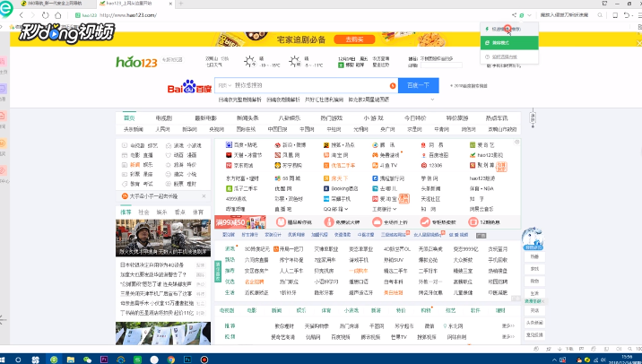Close the yellow top banner ad
This screenshot has height=364, width=642.
(x=638, y=43)
